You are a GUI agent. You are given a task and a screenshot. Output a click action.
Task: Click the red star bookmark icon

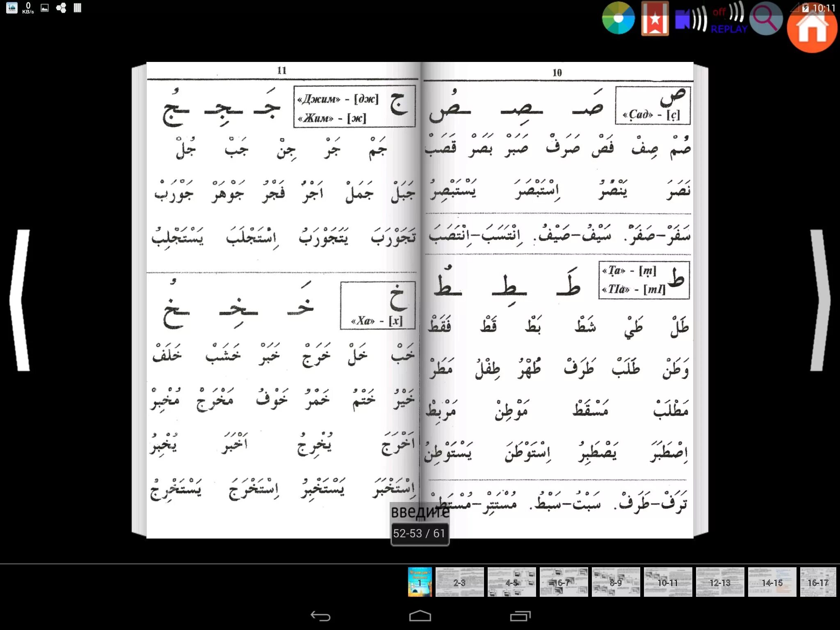click(x=655, y=19)
